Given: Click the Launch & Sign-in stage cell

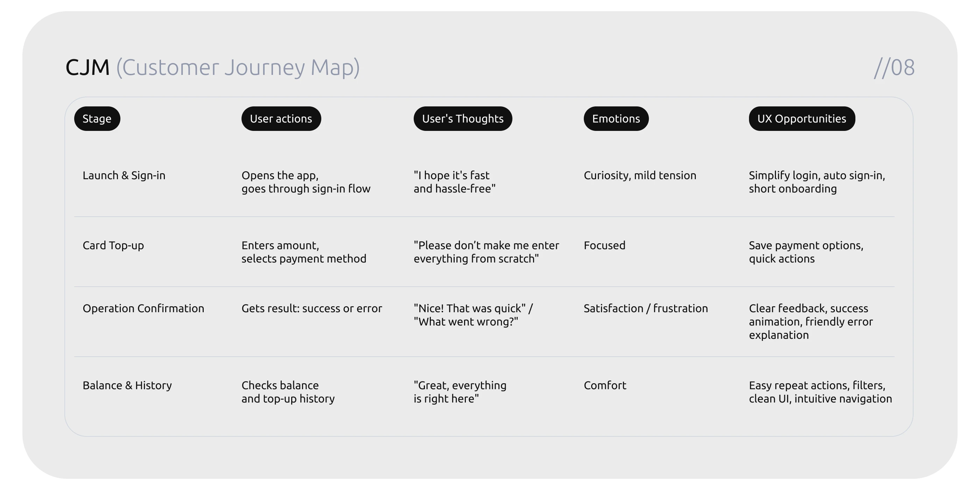Looking at the screenshot, I should [124, 175].
